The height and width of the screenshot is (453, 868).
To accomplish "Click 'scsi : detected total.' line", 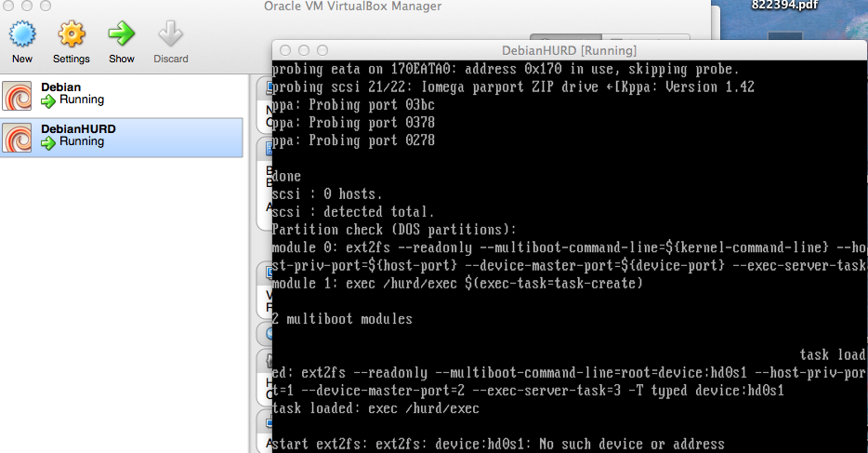I will 353,212.
